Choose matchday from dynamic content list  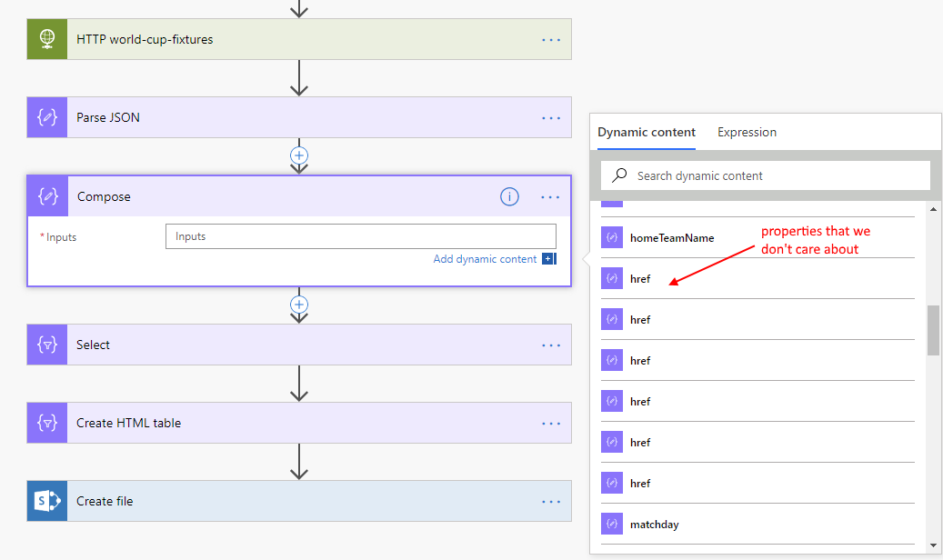(x=654, y=525)
